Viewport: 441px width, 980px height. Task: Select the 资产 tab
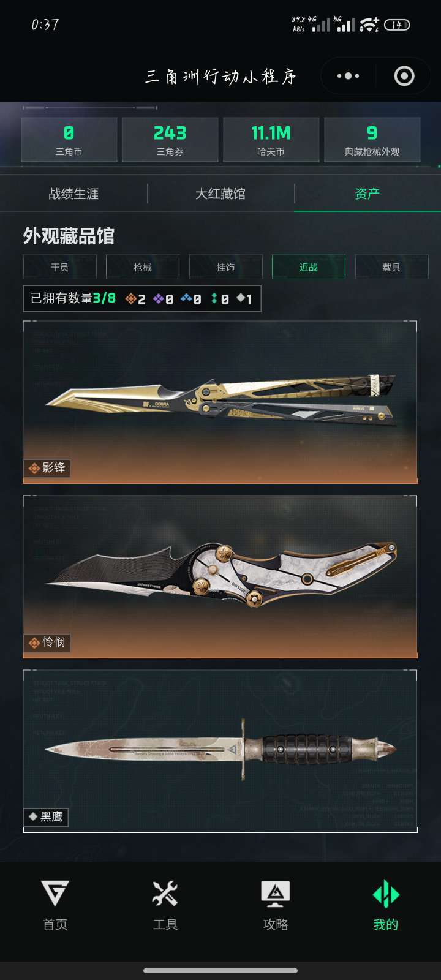coord(367,194)
